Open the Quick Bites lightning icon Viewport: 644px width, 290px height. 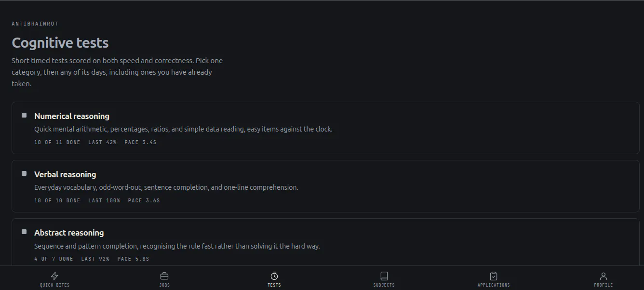click(x=54, y=276)
